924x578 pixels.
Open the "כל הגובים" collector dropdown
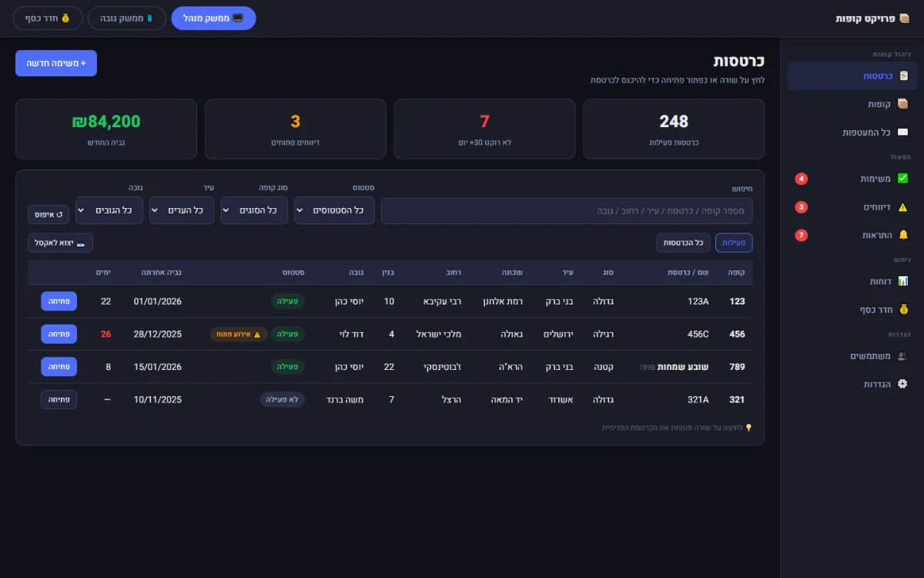point(109,210)
